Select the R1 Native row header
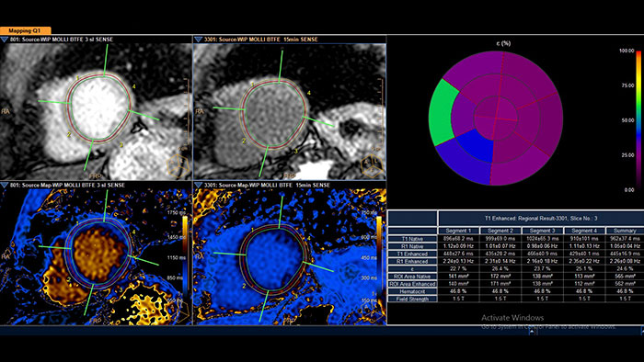The width and height of the screenshot is (644, 362). coord(412,246)
